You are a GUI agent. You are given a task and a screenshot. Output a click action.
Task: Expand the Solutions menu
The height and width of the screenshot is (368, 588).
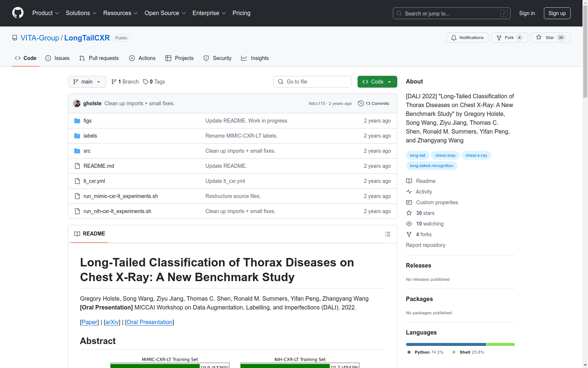click(x=81, y=13)
